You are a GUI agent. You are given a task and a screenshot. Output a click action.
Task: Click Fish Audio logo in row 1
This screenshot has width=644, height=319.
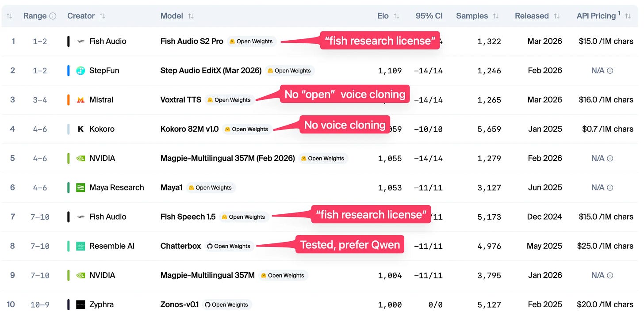point(80,41)
